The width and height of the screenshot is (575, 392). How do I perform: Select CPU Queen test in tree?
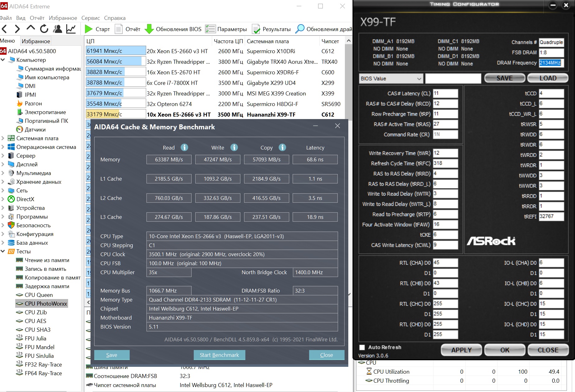(35, 295)
